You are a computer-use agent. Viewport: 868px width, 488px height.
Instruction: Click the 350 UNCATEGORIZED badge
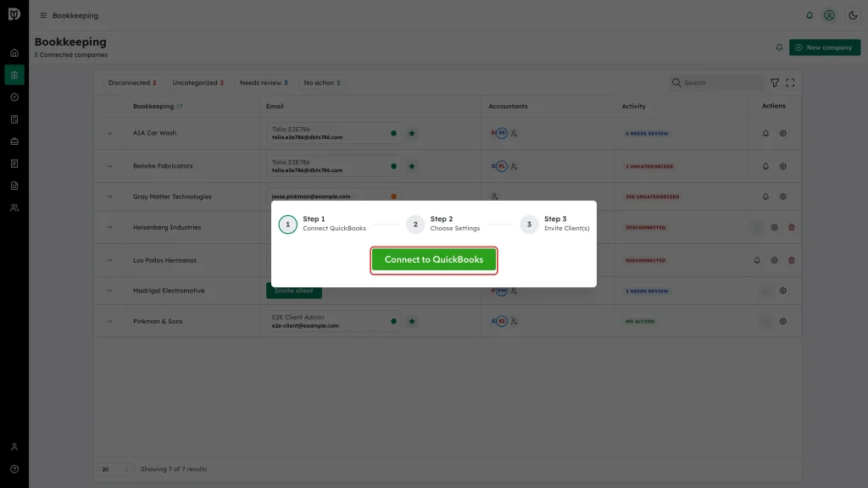(652, 197)
